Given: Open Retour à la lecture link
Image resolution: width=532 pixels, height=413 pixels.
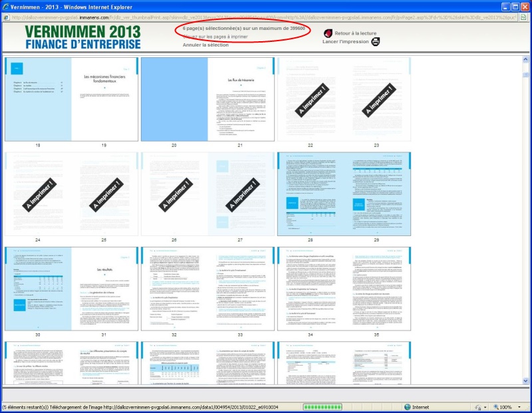Looking at the screenshot, I should [x=355, y=33].
